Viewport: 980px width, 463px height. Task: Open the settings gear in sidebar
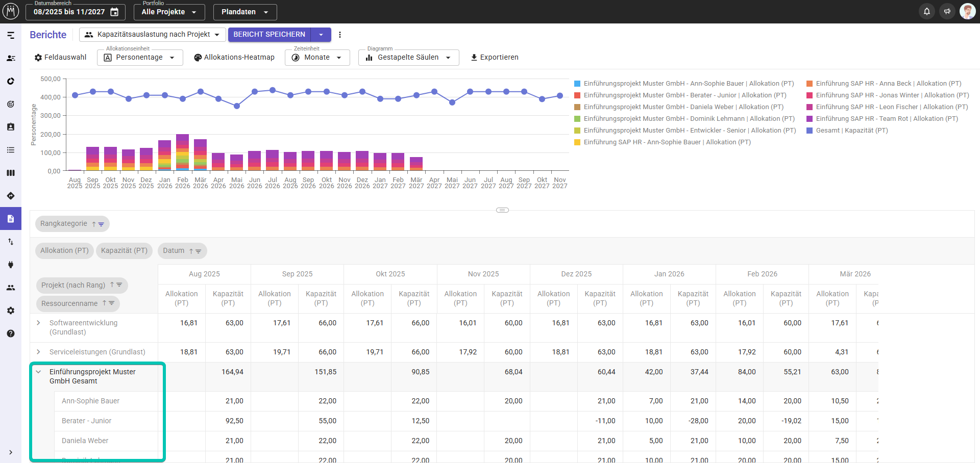pyautogui.click(x=11, y=311)
